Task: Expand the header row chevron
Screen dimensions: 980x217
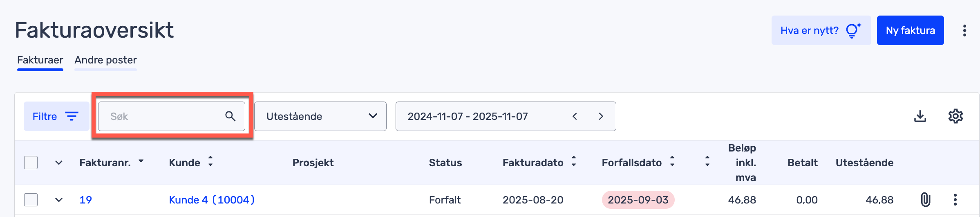Action: (x=59, y=163)
